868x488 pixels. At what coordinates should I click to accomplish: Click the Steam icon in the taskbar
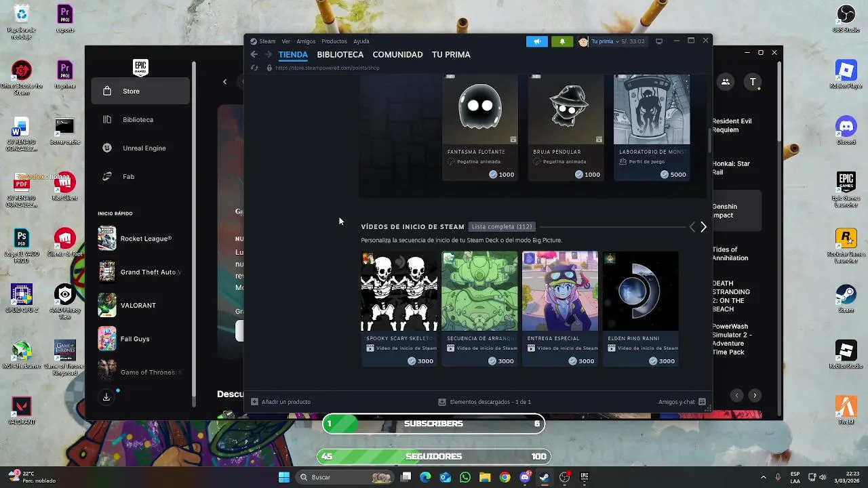(544, 477)
